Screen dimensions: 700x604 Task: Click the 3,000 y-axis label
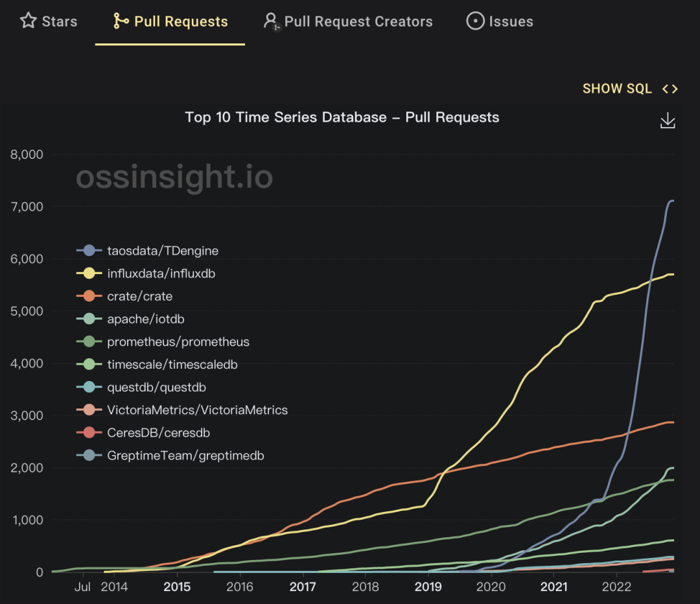[27, 415]
